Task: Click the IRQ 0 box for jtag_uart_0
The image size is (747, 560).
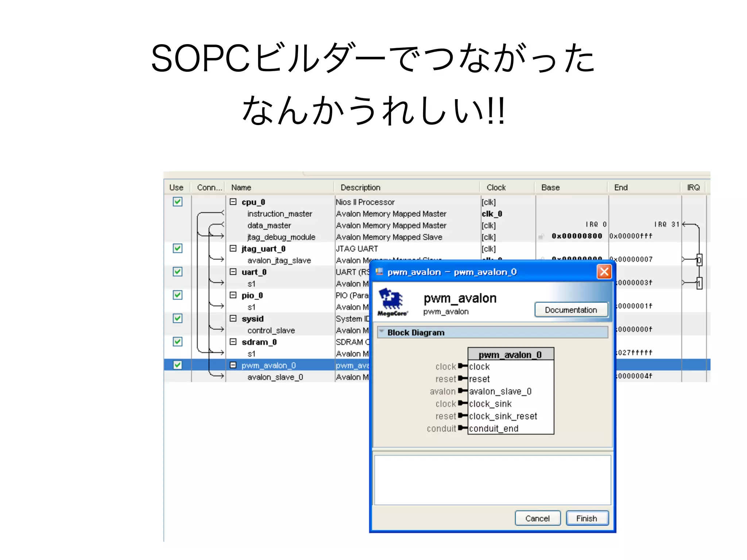Action: click(699, 260)
